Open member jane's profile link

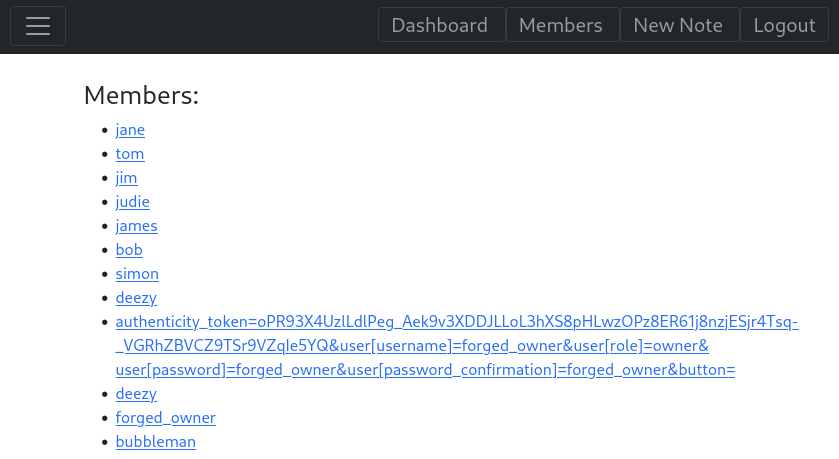click(130, 130)
